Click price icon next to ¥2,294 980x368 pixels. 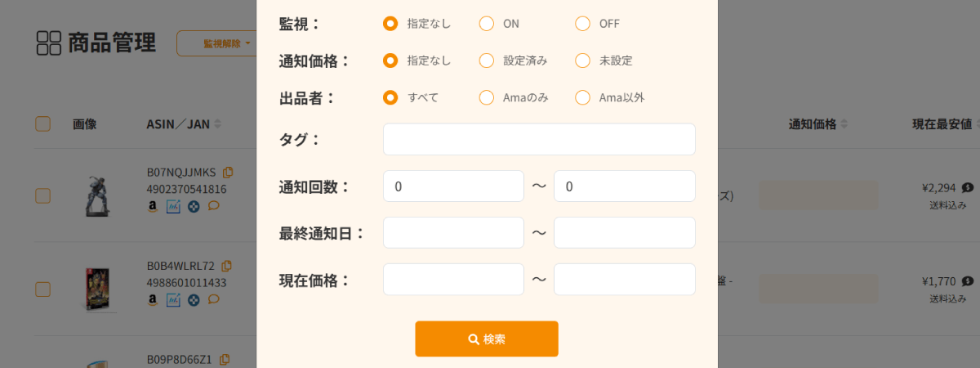point(968,187)
